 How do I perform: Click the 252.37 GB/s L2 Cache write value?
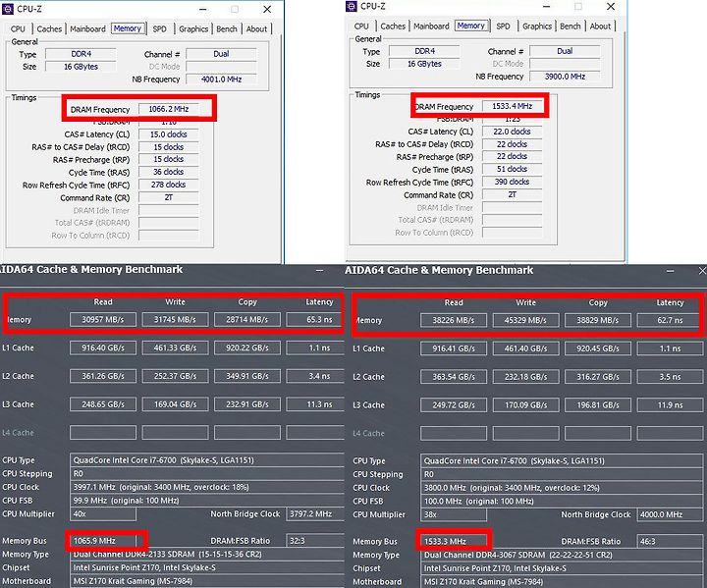click(x=175, y=376)
